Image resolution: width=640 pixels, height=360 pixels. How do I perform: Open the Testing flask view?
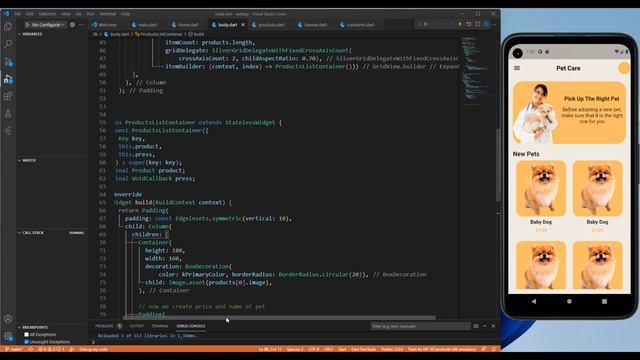click(x=8, y=113)
